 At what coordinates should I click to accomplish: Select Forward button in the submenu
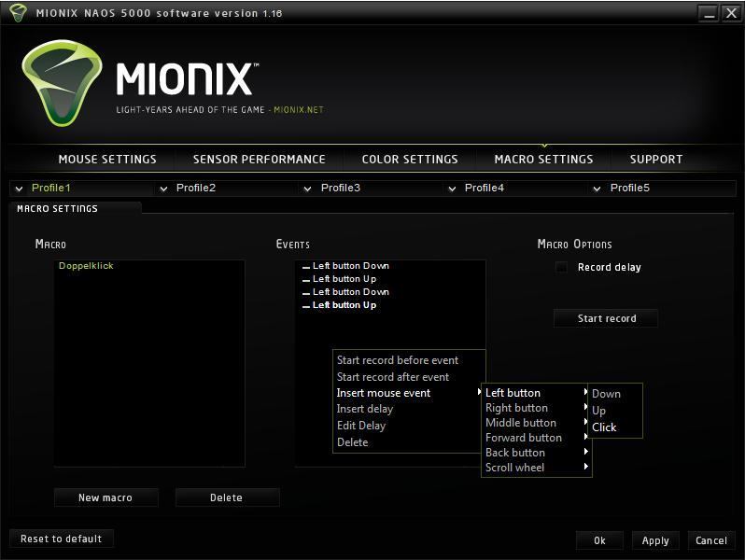[x=524, y=438]
